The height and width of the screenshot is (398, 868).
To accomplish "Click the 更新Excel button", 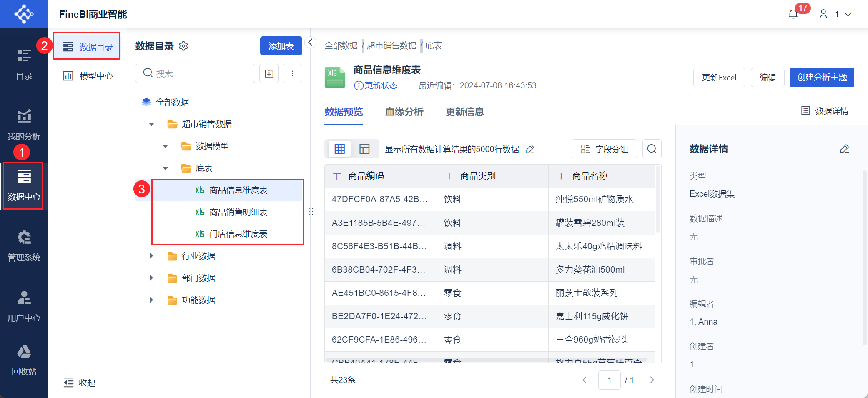I will click(x=719, y=78).
